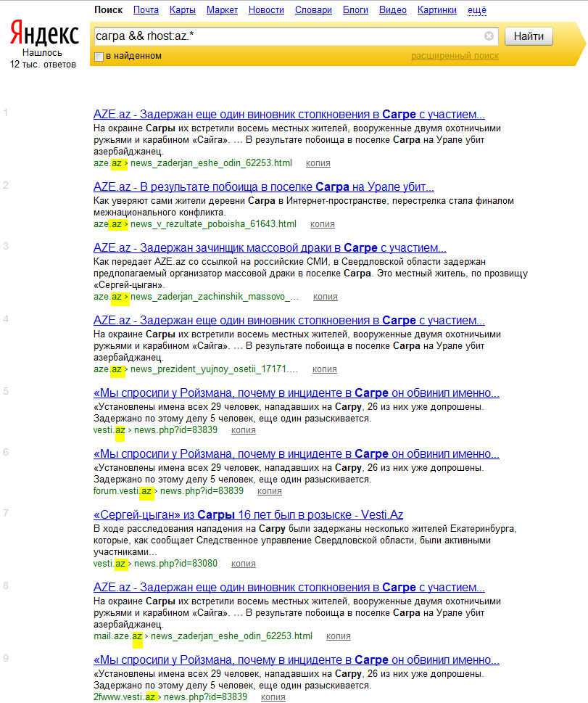The width and height of the screenshot is (588, 703).
Task: Clear the search query with the X icon
Action: pyautogui.click(x=489, y=36)
